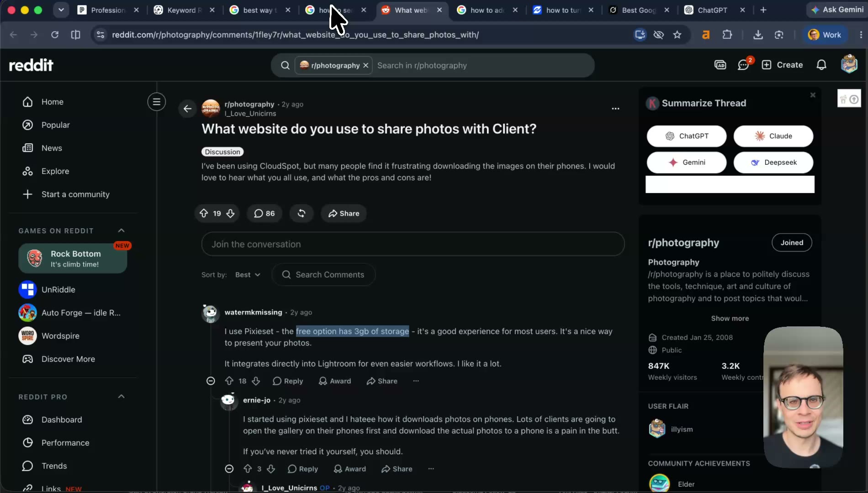
Task: Open the user avatar menu
Action: tap(849, 64)
